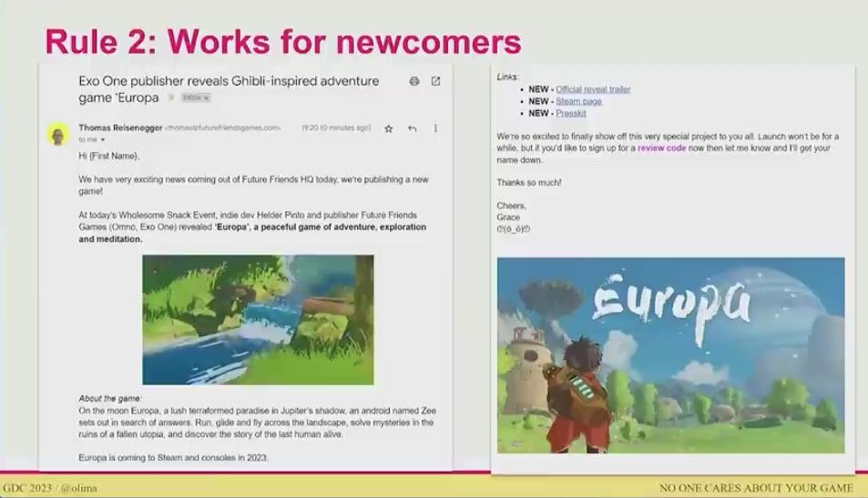868x498 pixels.
Task: Remove the Inbox label with its x
Action: click(x=207, y=97)
